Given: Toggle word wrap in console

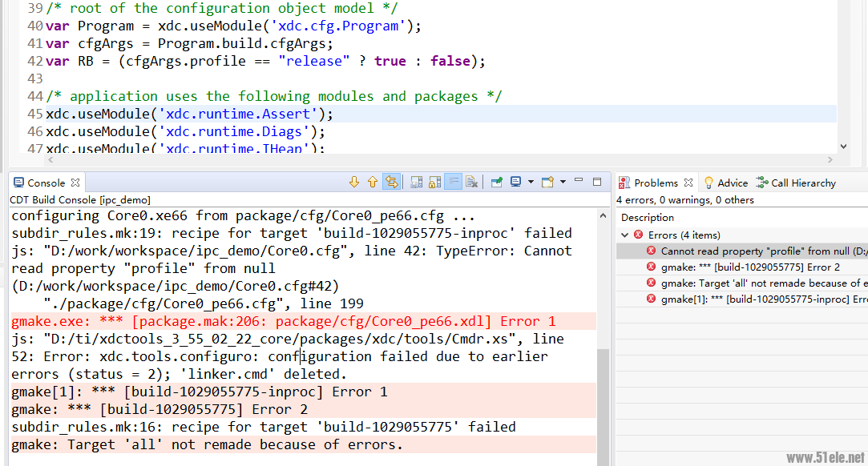Looking at the screenshot, I should click(x=454, y=183).
